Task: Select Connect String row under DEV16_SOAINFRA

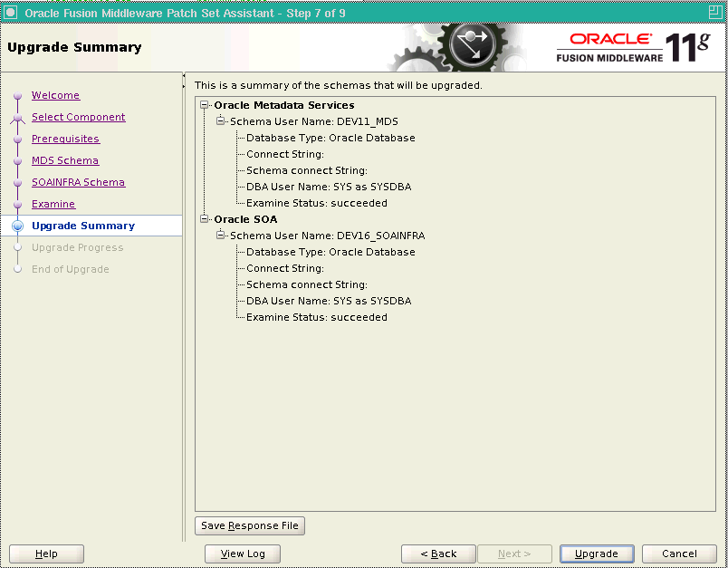Action: tap(285, 268)
